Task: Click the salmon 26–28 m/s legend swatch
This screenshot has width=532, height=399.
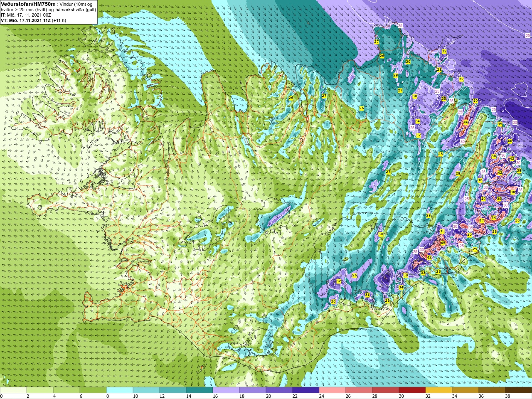Action: (x=359, y=390)
